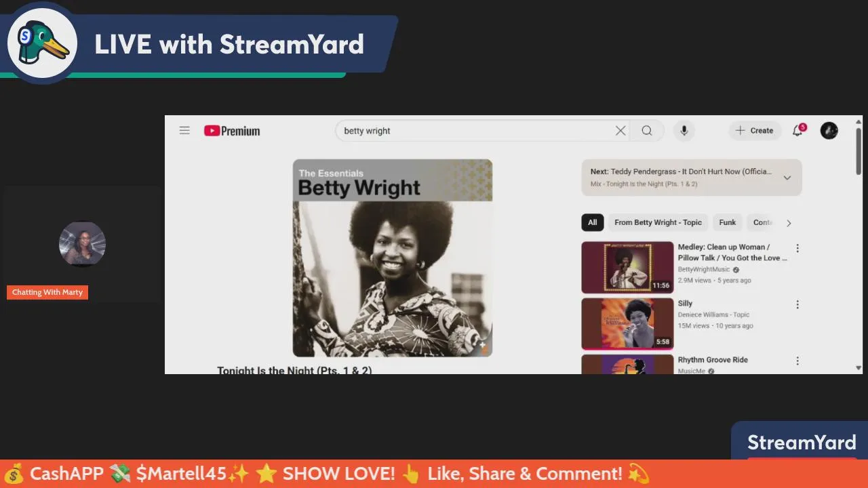Screen dimensions: 868x488
Task: Open the Silly video title
Action: pos(685,304)
